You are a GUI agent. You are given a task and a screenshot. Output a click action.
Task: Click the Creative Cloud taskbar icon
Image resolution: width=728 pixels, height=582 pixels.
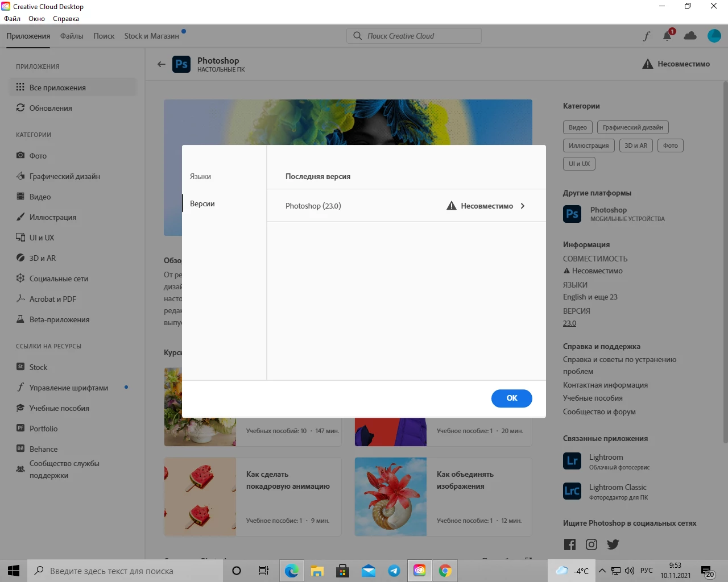(420, 571)
